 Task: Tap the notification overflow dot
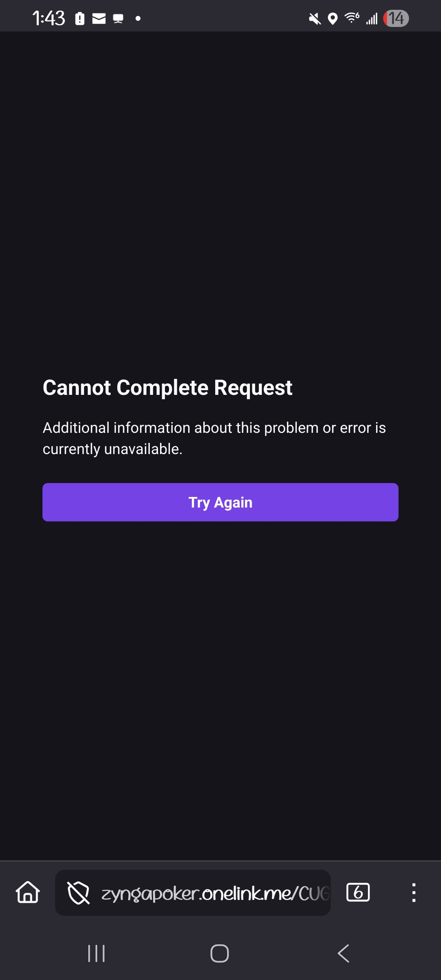138,18
